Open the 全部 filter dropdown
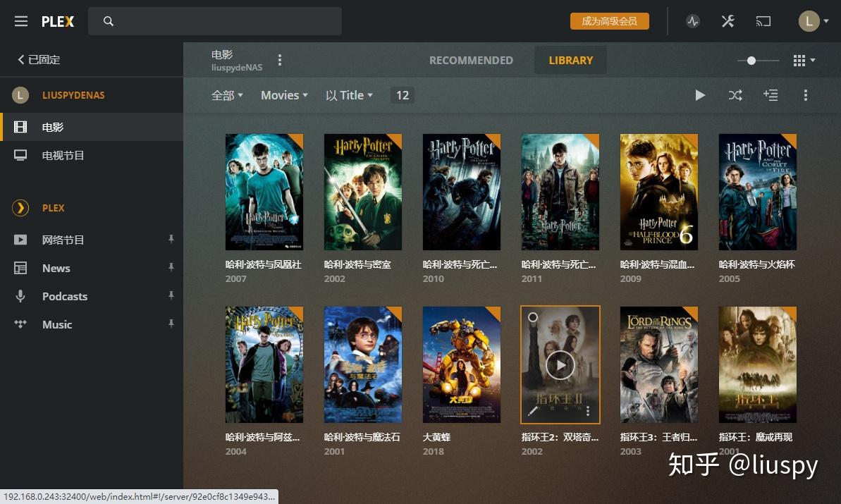Screen dimensions: 841x504 [227, 95]
